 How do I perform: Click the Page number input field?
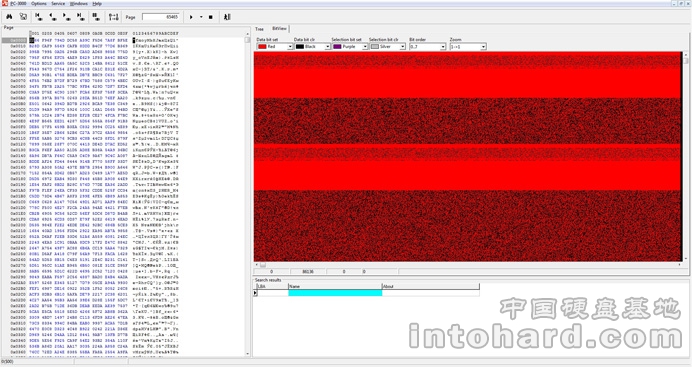coord(161,17)
